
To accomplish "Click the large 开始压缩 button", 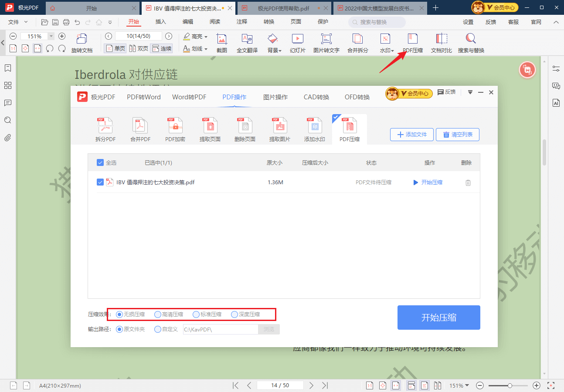I will [439, 318].
